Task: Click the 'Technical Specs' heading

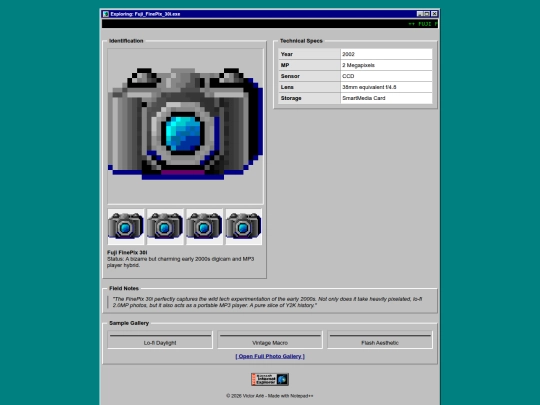Action: click(x=301, y=41)
